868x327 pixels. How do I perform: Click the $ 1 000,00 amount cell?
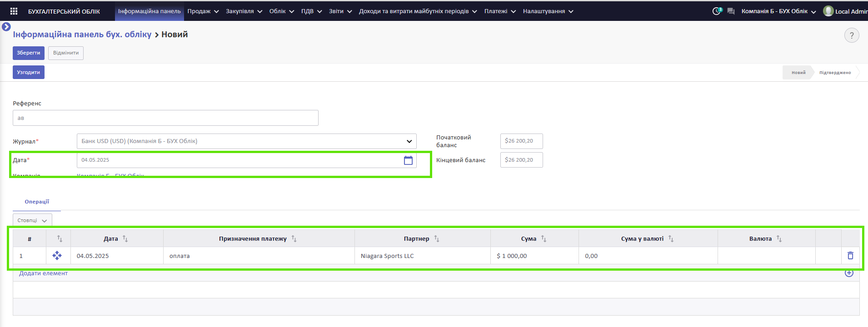[534, 256]
